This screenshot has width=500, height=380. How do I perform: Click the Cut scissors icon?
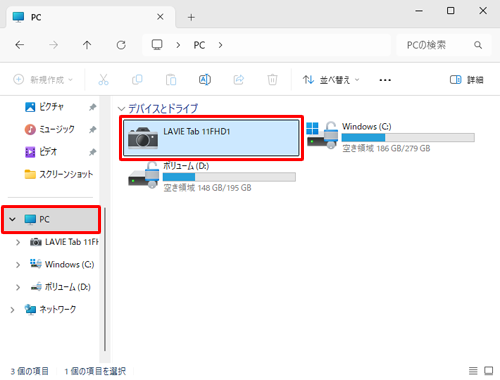point(103,80)
